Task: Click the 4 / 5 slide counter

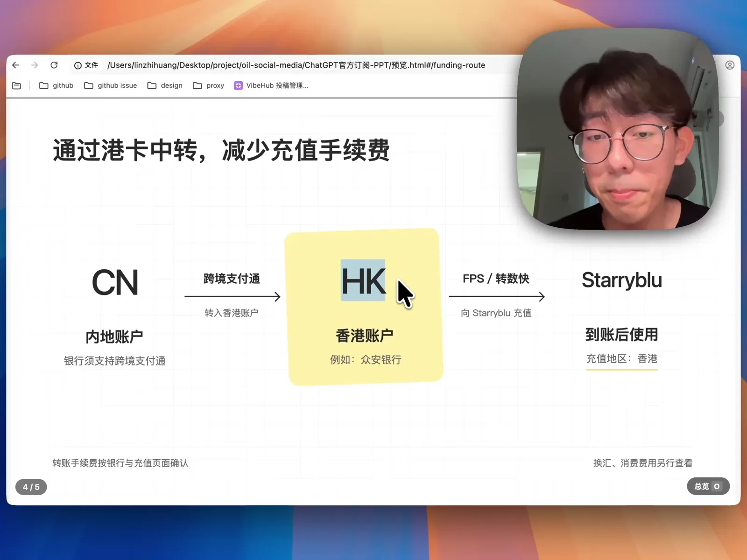Action: pyautogui.click(x=31, y=487)
